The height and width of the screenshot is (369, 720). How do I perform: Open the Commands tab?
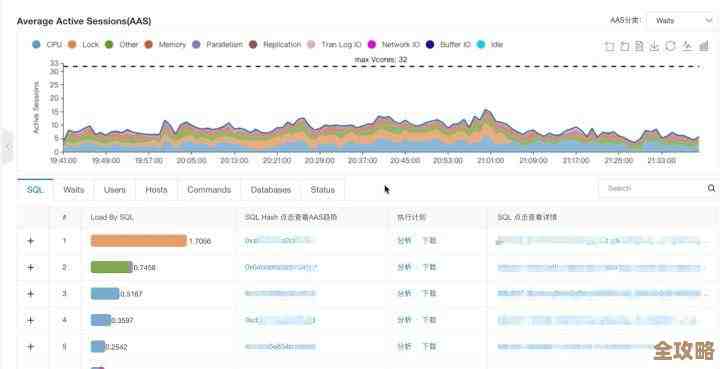pyautogui.click(x=209, y=190)
